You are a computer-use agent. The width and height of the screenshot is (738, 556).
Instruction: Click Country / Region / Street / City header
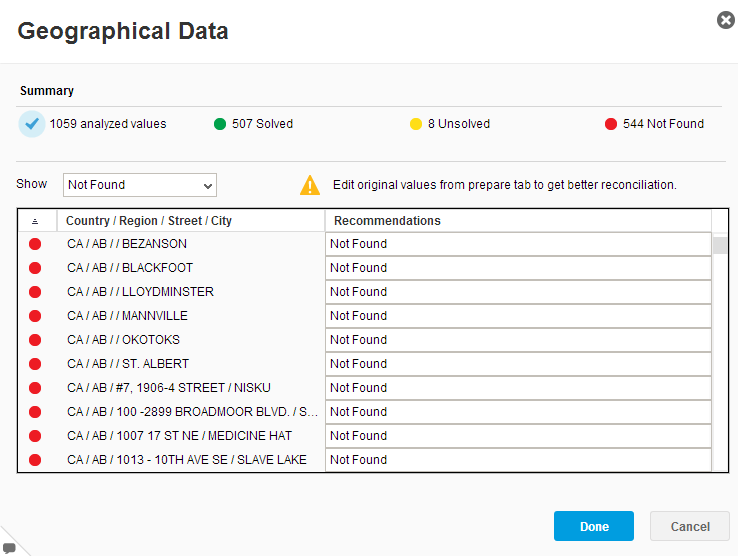coord(149,221)
